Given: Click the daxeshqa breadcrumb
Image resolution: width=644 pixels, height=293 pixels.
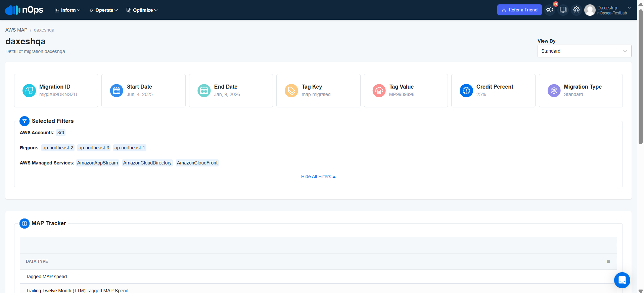Looking at the screenshot, I should pyautogui.click(x=44, y=30).
